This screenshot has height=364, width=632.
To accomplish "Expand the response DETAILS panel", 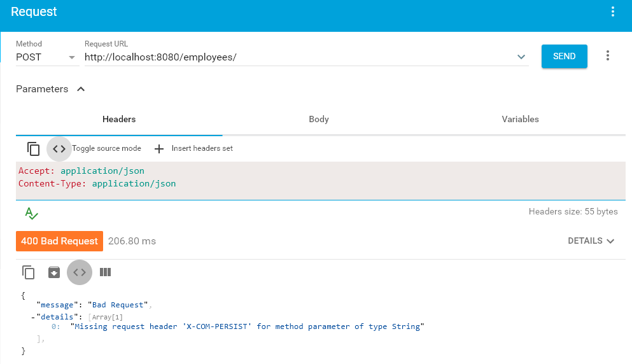I will [591, 241].
